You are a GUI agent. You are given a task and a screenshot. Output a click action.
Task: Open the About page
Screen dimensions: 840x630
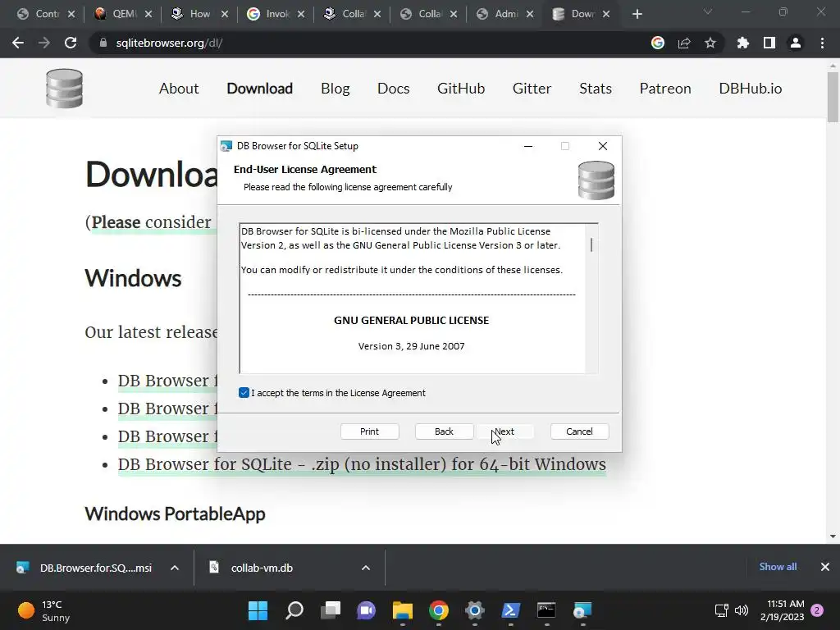click(179, 89)
